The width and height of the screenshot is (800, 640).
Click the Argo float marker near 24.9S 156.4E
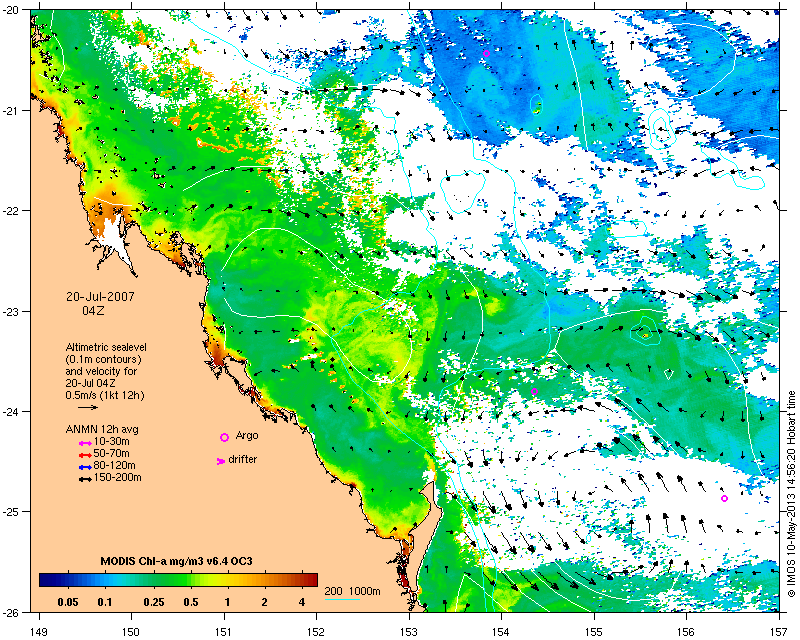(724, 499)
